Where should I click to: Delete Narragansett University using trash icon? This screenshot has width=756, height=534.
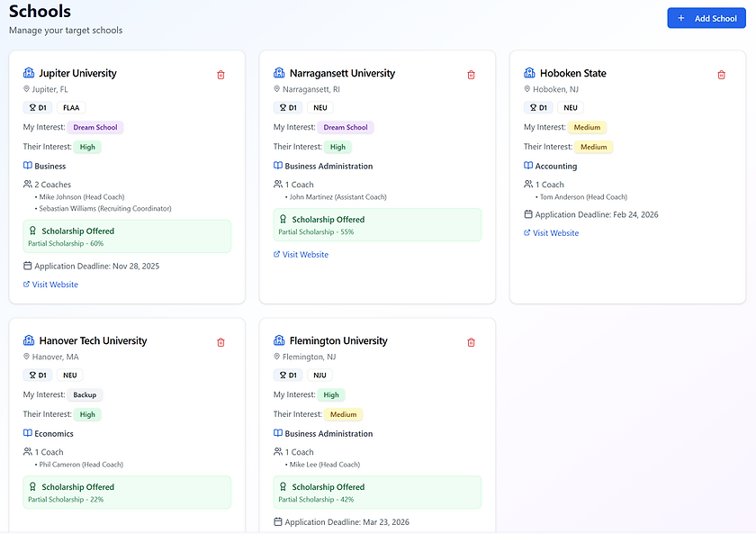pyautogui.click(x=471, y=75)
